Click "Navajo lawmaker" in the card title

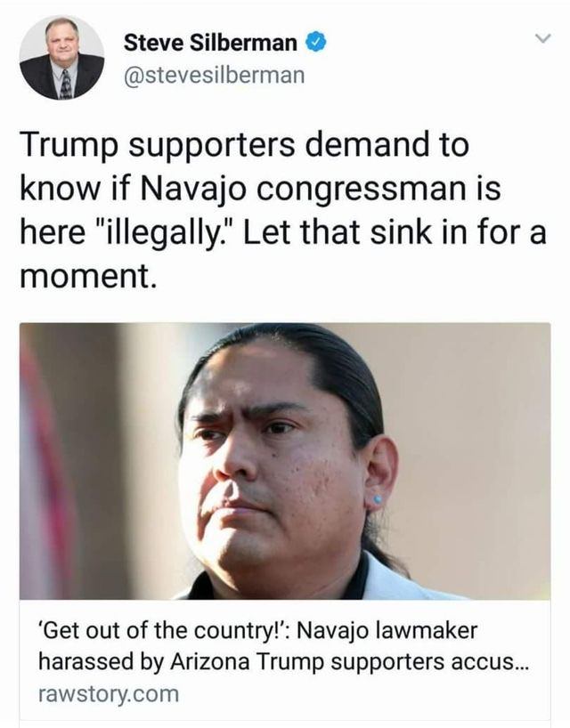387,631
